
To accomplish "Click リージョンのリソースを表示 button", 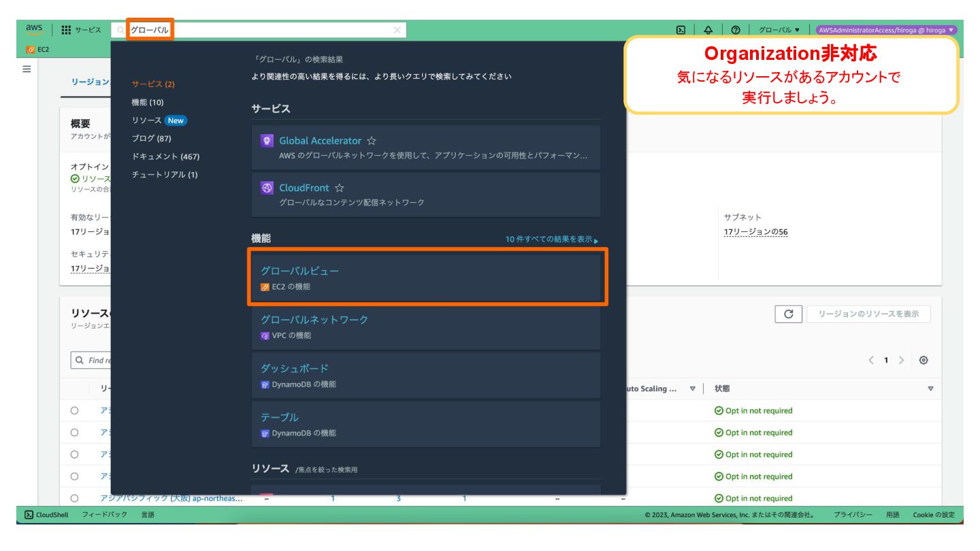I will (x=868, y=314).
